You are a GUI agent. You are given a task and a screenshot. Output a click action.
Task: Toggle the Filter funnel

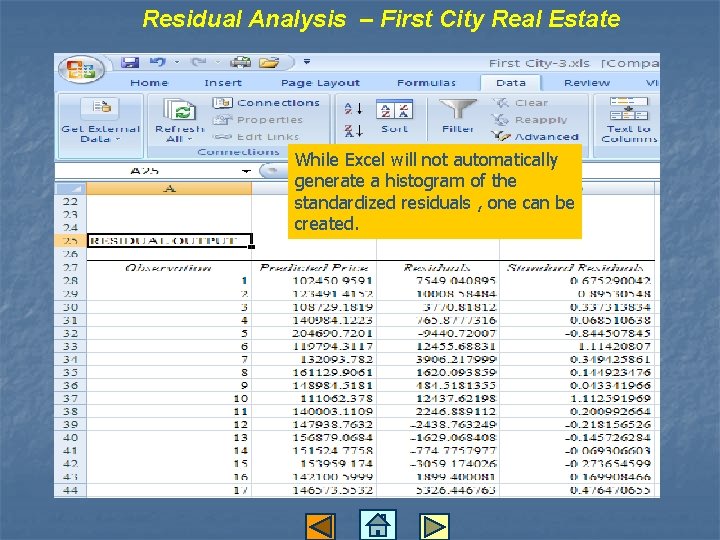[458, 116]
